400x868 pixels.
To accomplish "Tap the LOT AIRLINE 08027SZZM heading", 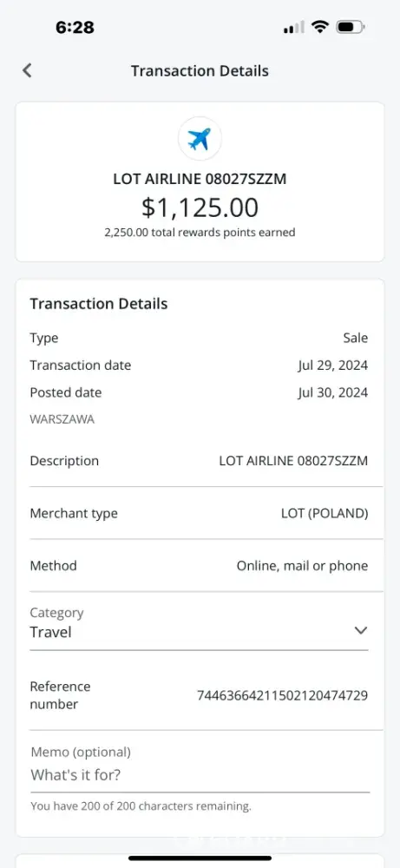I will pyautogui.click(x=200, y=179).
